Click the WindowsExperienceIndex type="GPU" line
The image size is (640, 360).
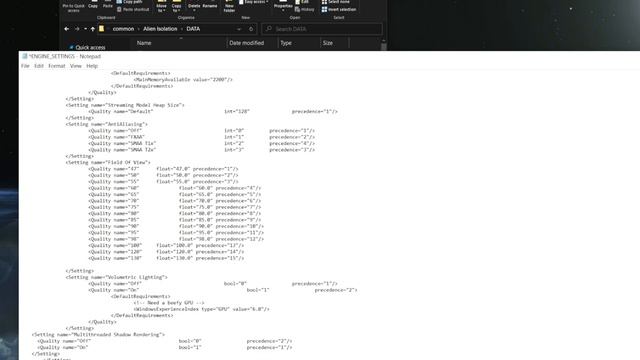[x=202, y=309]
